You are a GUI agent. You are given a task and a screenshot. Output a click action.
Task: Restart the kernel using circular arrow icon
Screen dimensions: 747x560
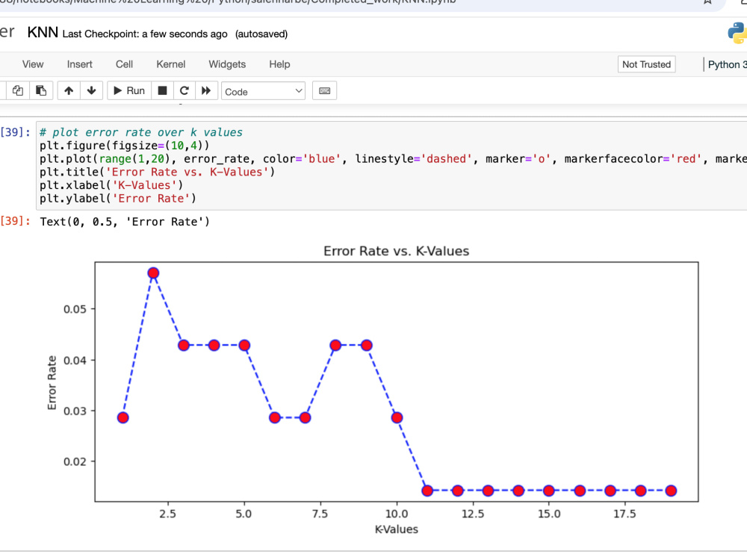click(x=184, y=90)
